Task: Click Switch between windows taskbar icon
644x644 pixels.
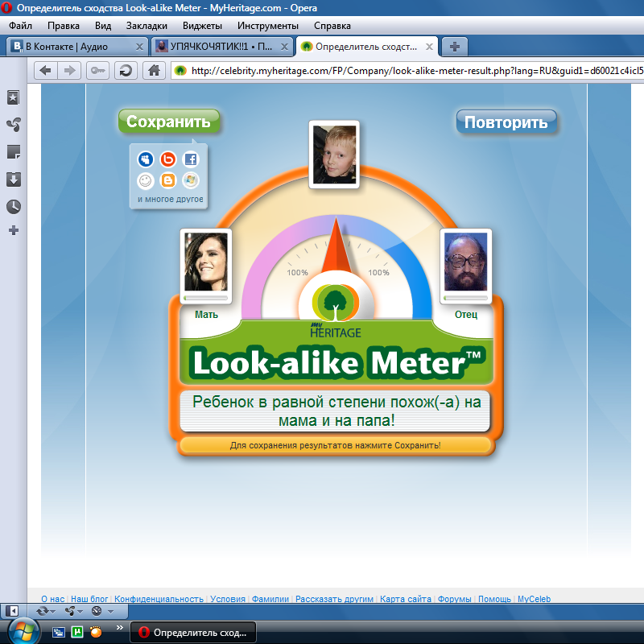Action: 59,632
